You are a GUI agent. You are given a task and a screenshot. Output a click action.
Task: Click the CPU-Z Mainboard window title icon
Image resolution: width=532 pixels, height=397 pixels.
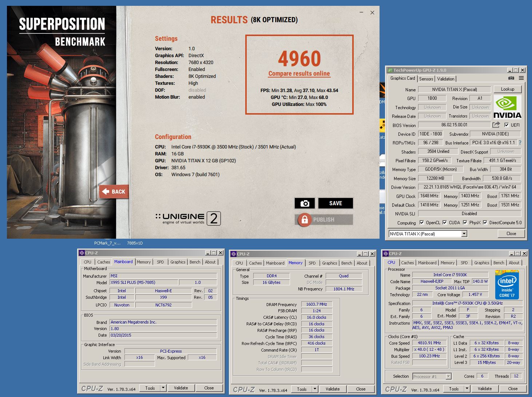[82, 253]
